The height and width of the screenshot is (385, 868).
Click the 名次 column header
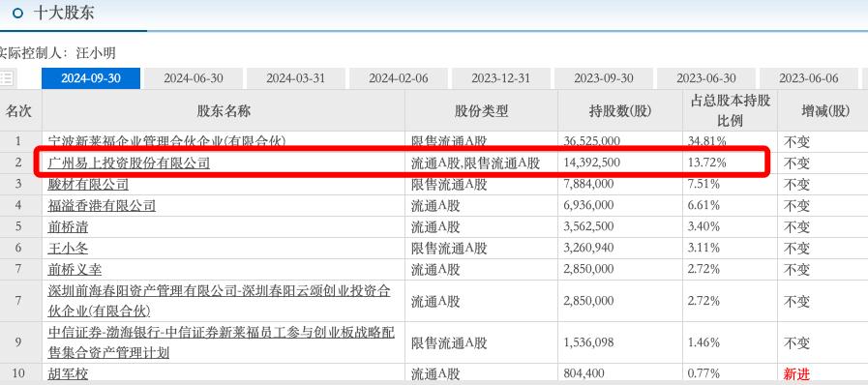click(x=18, y=111)
